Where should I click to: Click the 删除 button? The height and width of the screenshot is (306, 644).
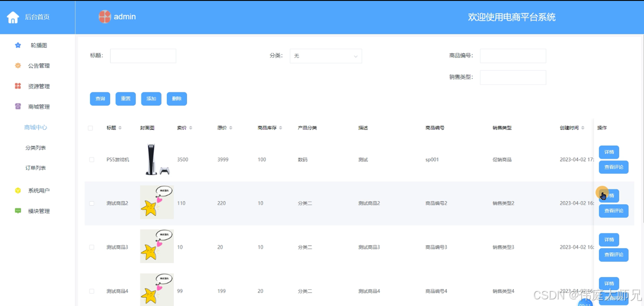(177, 98)
